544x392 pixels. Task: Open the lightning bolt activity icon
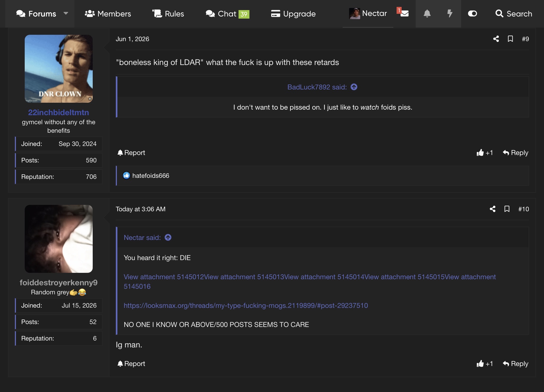450,14
